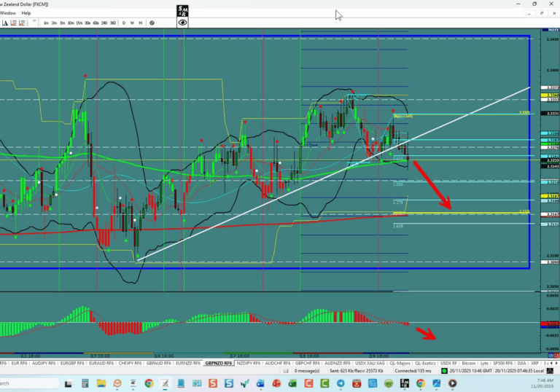Switch chart to 5m timeframe
This screenshot has height=392, width=560.
tap(63, 23)
